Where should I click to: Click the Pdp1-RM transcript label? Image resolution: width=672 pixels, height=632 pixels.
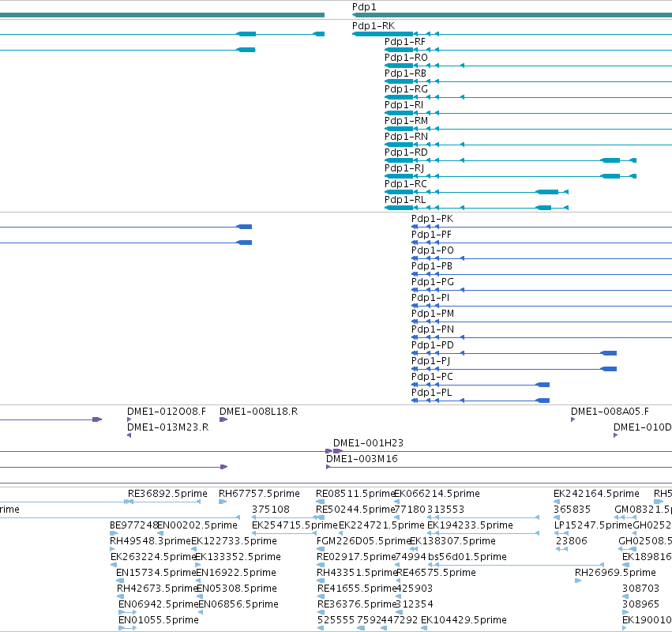[406, 121]
